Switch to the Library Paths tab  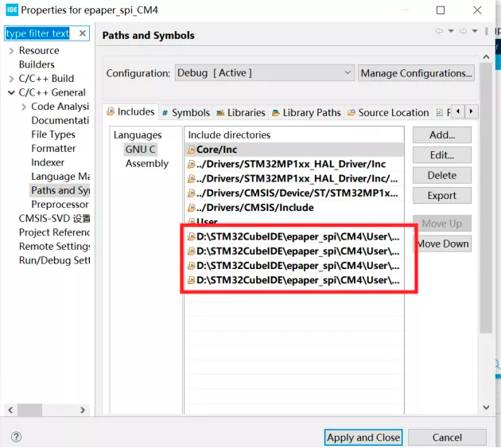pyautogui.click(x=306, y=112)
